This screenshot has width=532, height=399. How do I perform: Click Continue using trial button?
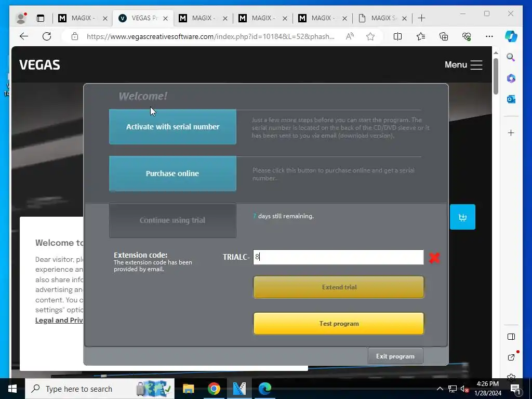coord(172,220)
